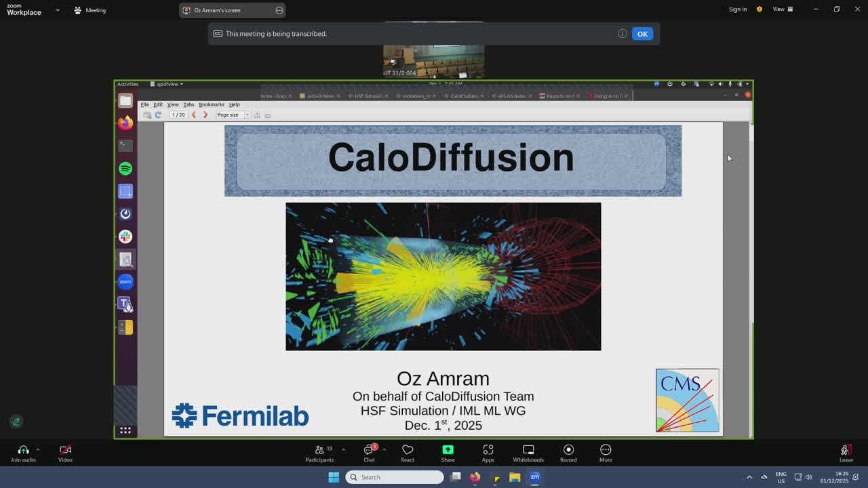The height and width of the screenshot is (488, 868).
Task: Open the Chat panel
Action: pyautogui.click(x=369, y=453)
